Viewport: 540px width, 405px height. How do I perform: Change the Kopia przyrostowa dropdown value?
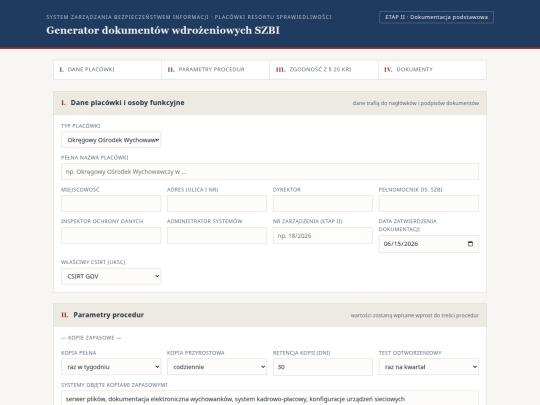[x=217, y=367]
